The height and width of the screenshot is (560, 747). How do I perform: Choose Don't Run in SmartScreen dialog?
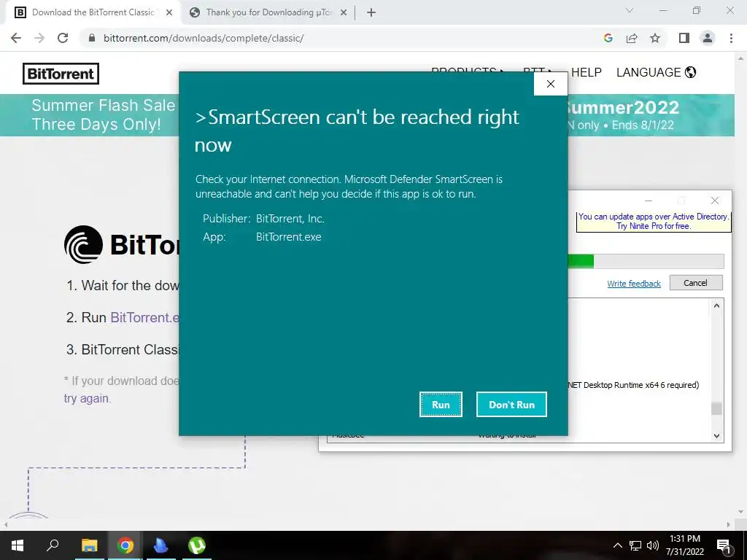[x=511, y=404]
